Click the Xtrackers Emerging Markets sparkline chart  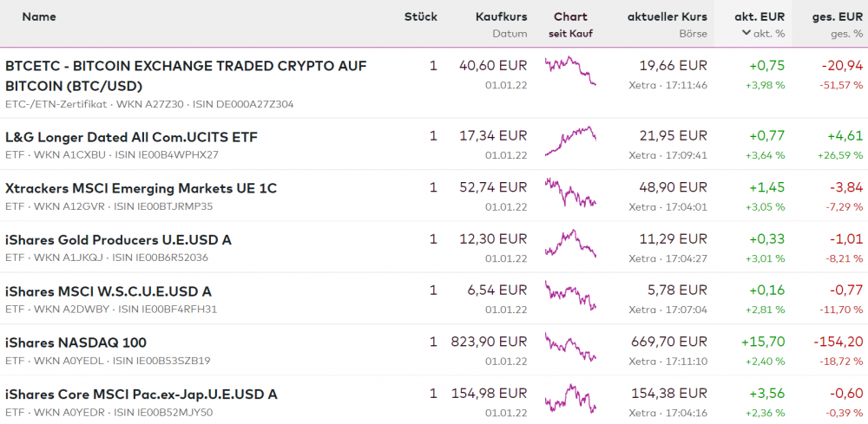pos(570,192)
